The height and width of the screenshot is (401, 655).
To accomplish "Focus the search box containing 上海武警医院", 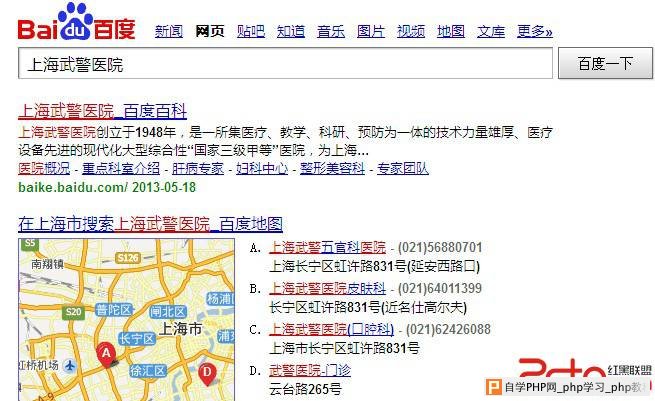I will 285,63.
